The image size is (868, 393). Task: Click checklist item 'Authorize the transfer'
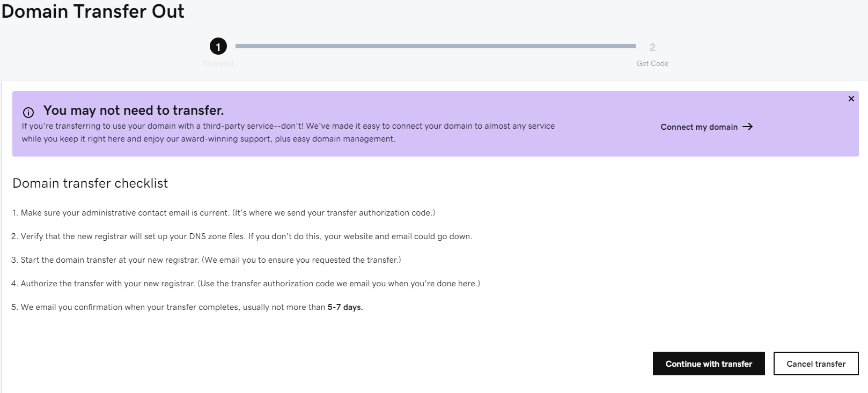pyautogui.click(x=246, y=284)
